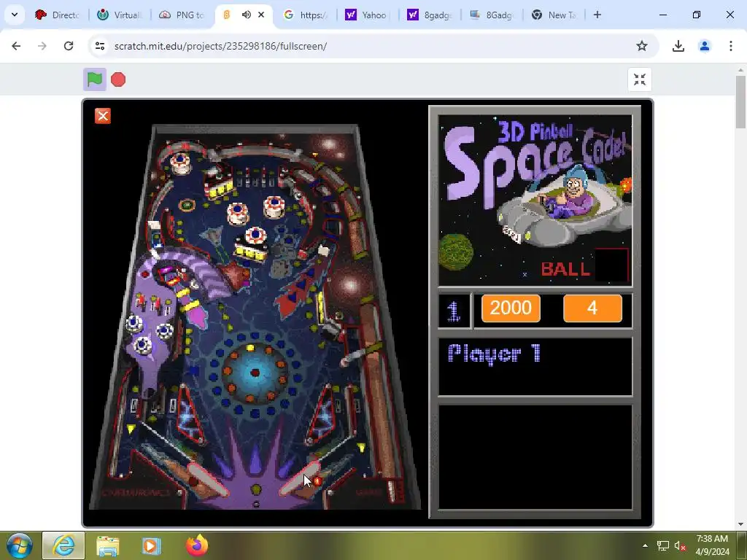
Task: View site information icon in address bar
Action: [99, 46]
